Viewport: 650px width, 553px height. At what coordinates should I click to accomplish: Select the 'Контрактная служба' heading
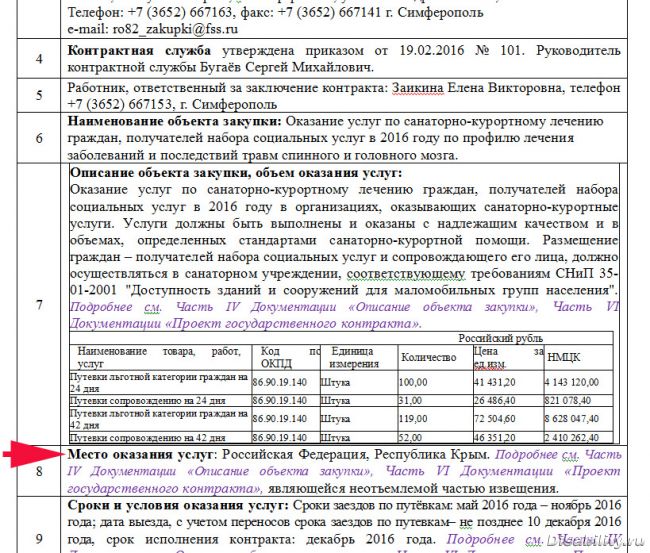pyautogui.click(x=139, y=51)
